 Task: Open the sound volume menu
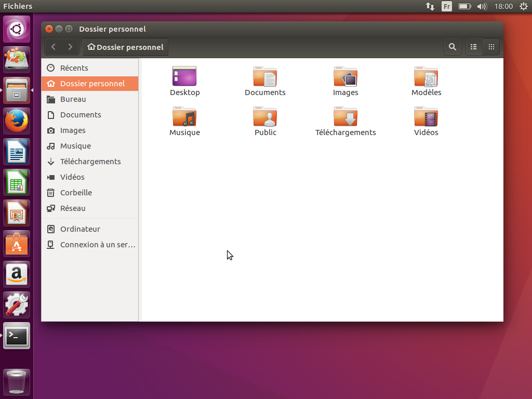(x=482, y=6)
